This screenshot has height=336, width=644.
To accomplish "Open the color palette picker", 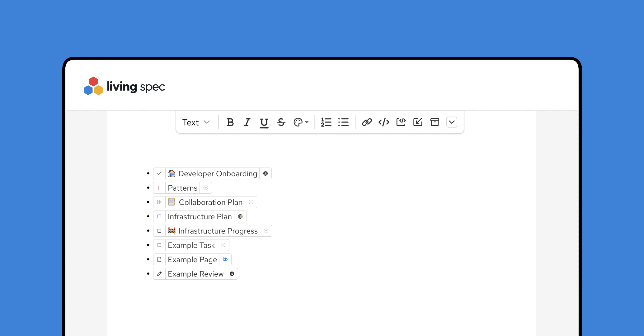I will (301, 122).
